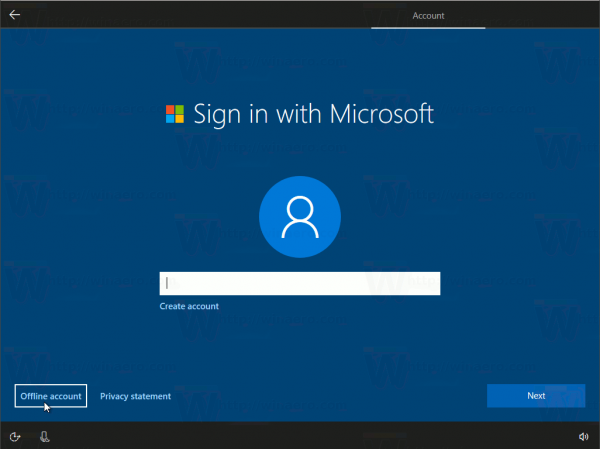600x449 pixels.
Task: Continue setup with the blue Next button
Action: (536, 396)
